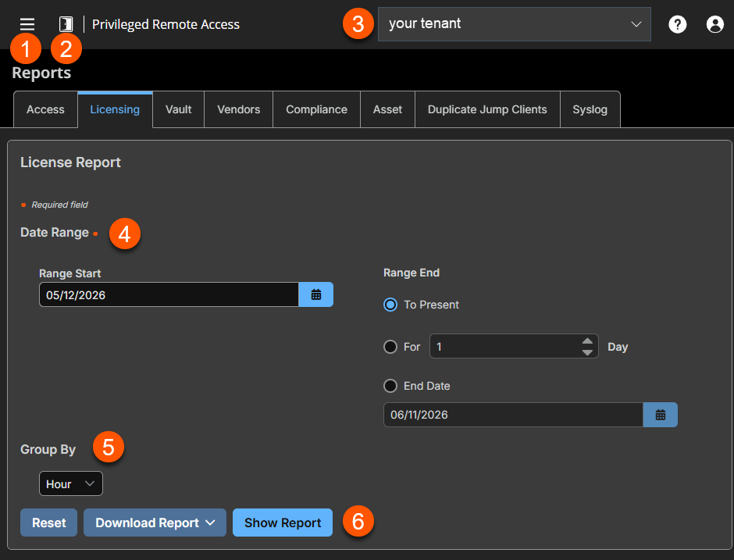Image resolution: width=734 pixels, height=560 pixels.
Task: Select the For days radio button
Action: (390, 347)
